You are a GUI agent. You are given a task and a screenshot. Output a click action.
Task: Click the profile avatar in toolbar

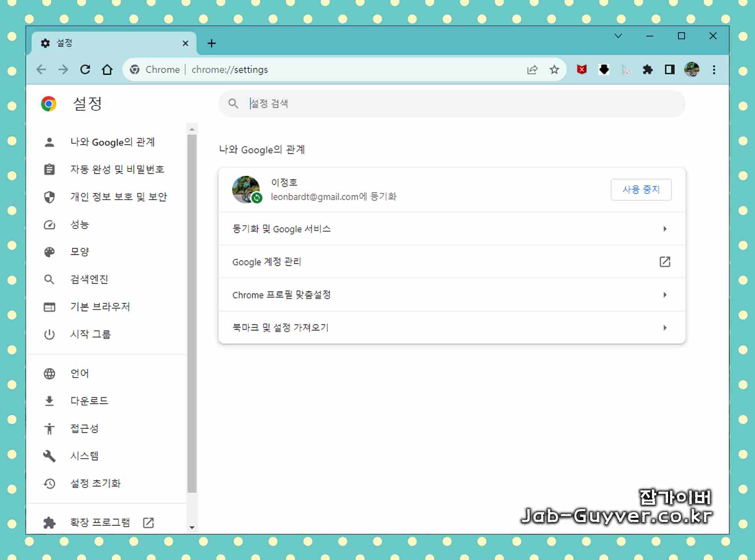pyautogui.click(x=692, y=70)
